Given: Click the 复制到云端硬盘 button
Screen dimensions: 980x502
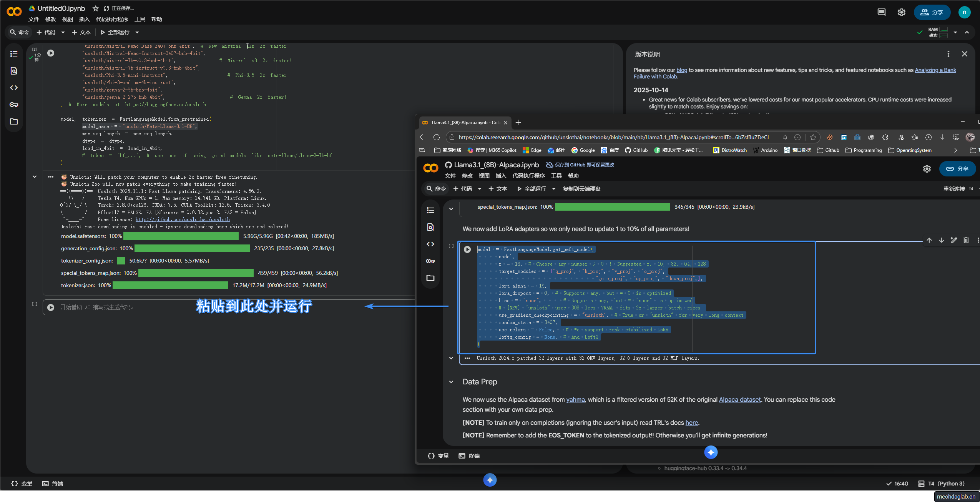Looking at the screenshot, I should (581, 189).
